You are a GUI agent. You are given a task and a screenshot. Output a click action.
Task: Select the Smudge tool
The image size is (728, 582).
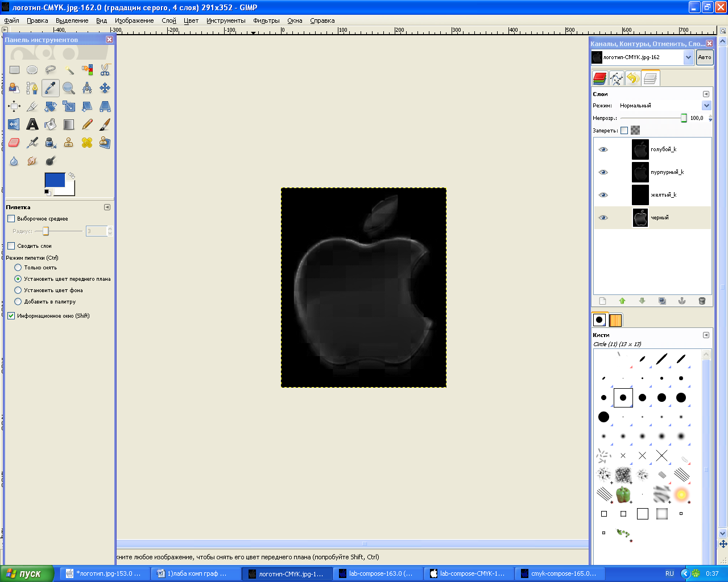pos(32,161)
